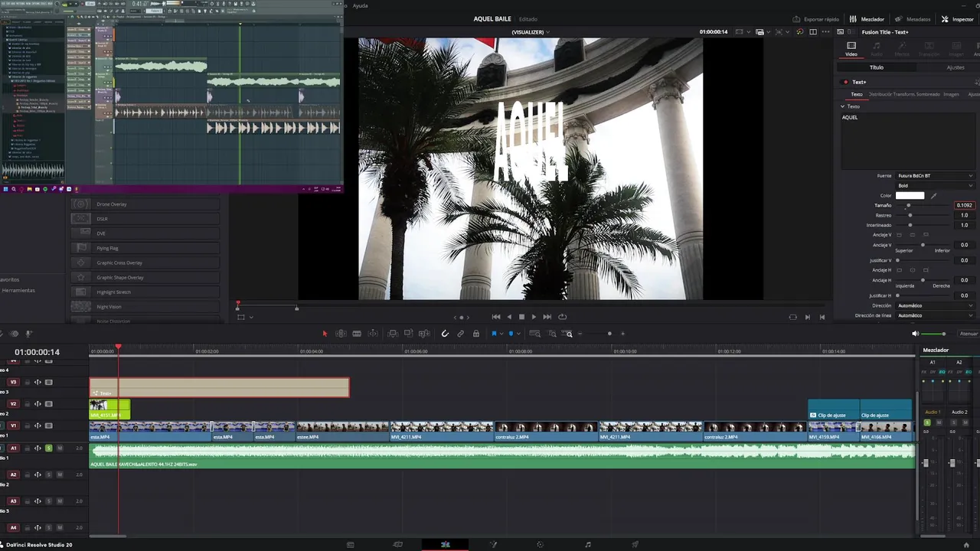This screenshot has width=980, height=551.
Task: Play in reverse in the viewer
Action: [509, 317]
